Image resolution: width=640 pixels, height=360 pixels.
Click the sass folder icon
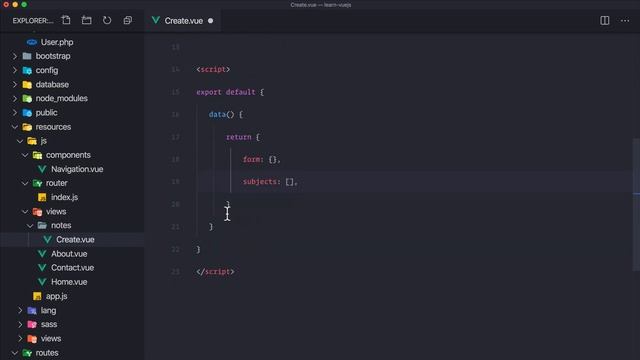(32, 324)
